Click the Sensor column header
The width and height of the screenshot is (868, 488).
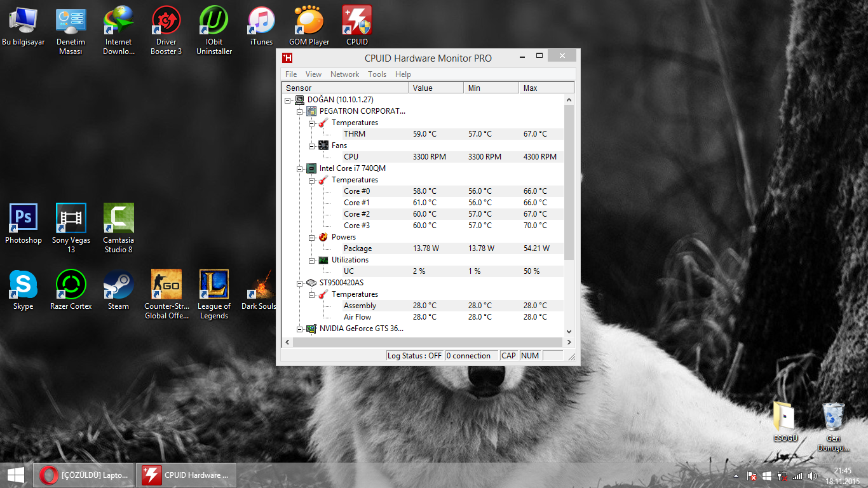point(346,88)
